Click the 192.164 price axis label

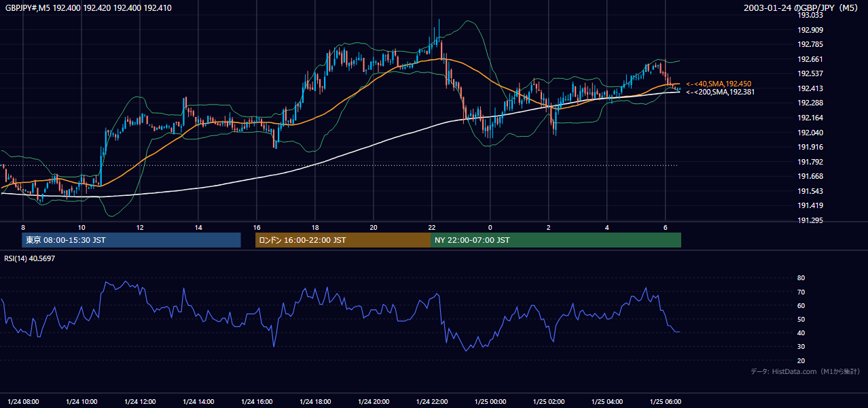810,118
